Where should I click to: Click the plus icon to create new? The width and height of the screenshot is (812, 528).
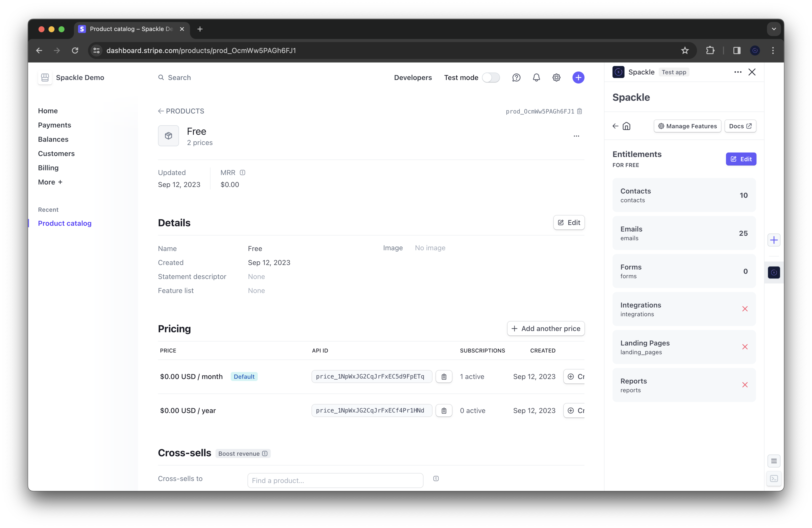[578, 77]
